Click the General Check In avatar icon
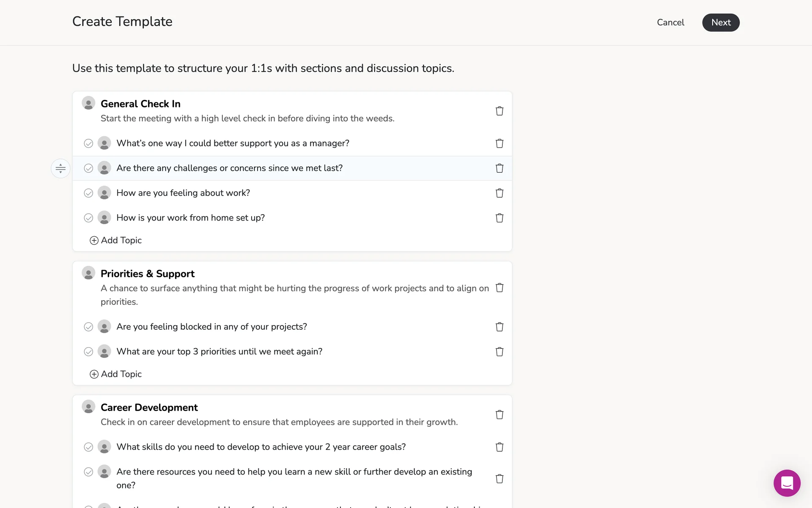The image size is (812, 508). (x=88, y=103)
